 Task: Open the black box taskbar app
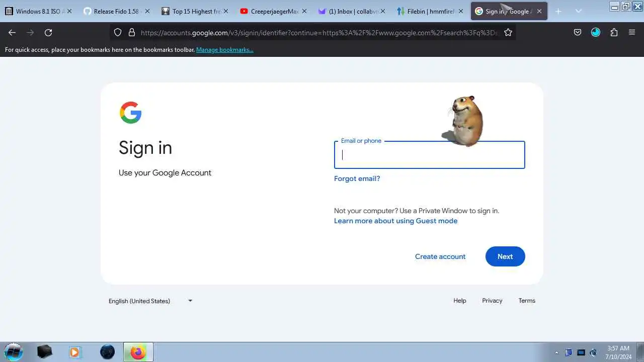pyautogui.click(x=44, y=352)
